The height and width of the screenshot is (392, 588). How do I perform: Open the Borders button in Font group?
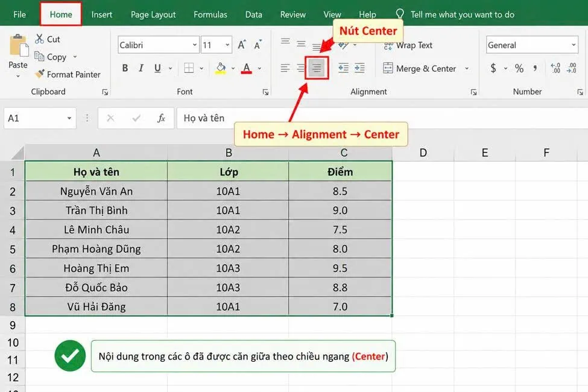(x=189, y=68)
